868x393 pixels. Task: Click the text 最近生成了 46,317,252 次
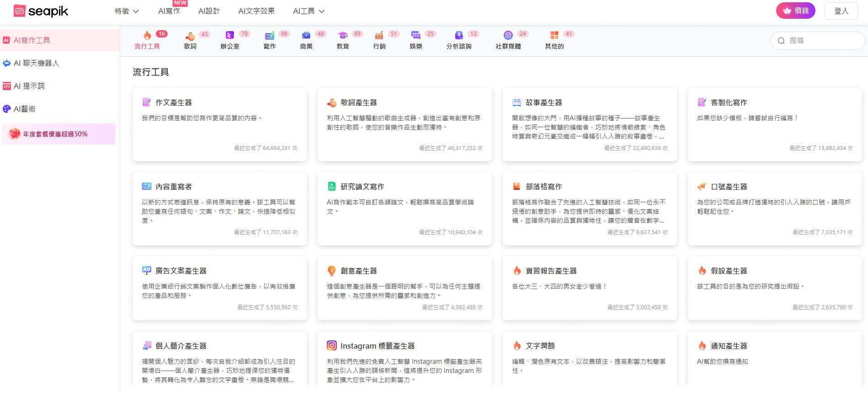(451, 148)
